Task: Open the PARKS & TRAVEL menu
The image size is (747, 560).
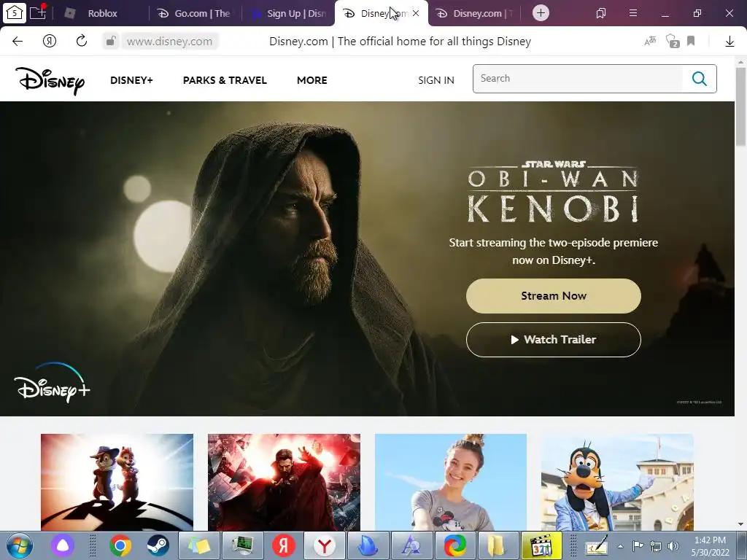Action: (225, 80)
